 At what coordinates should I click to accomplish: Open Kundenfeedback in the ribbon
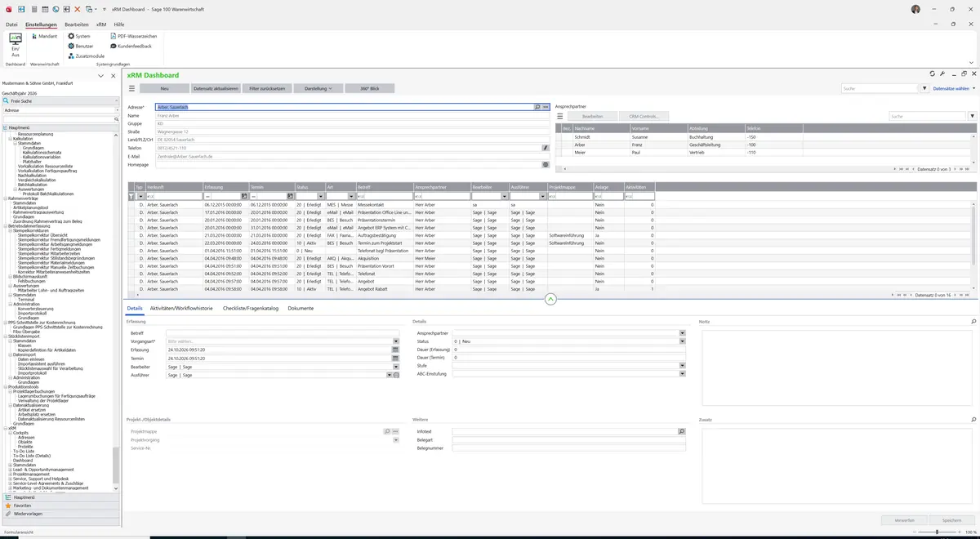click(x=131, y=46)
